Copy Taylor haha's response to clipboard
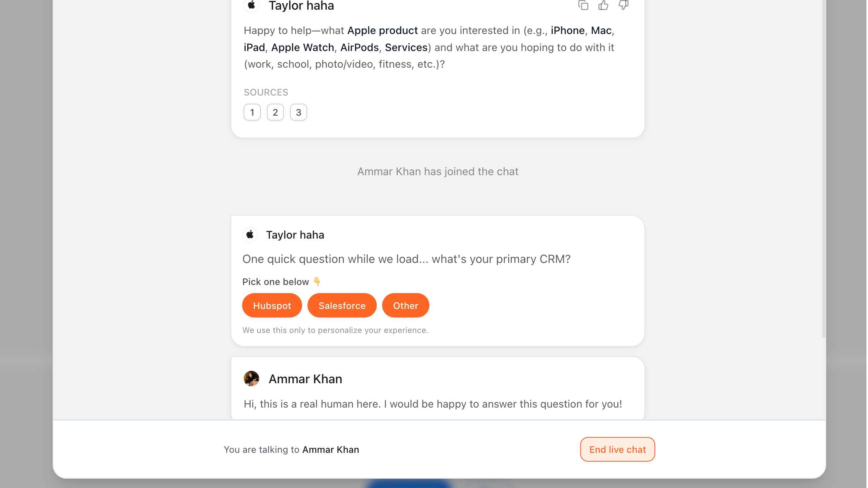The image size is (868, 488). pyautogui.click(x=583, y=5)
